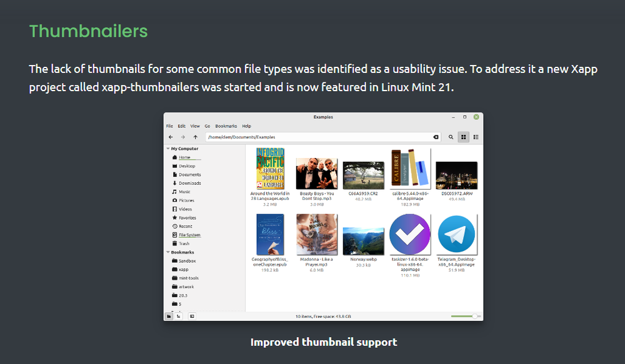Switch to list view using the list icon
Image resolution: width=625 pixels, height=364 pixels.
click(477, 137)
